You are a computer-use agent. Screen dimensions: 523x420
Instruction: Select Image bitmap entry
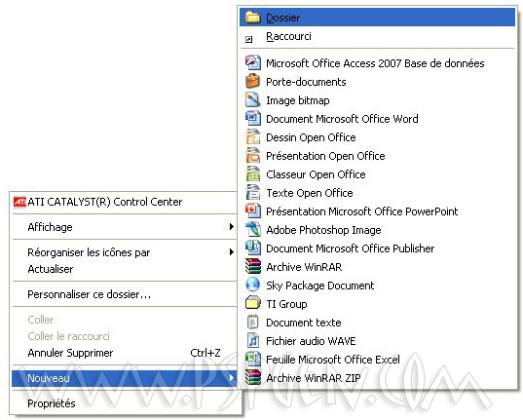click(377, 100)
